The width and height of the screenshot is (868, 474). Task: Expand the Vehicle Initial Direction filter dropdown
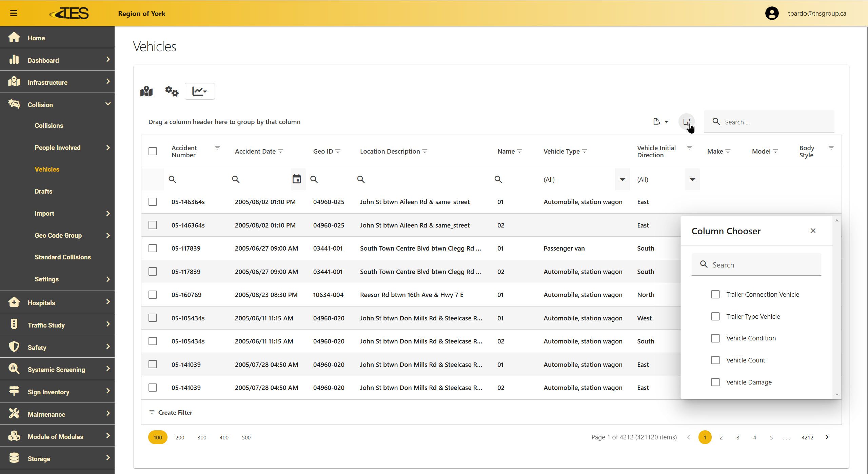pos(692,179)
